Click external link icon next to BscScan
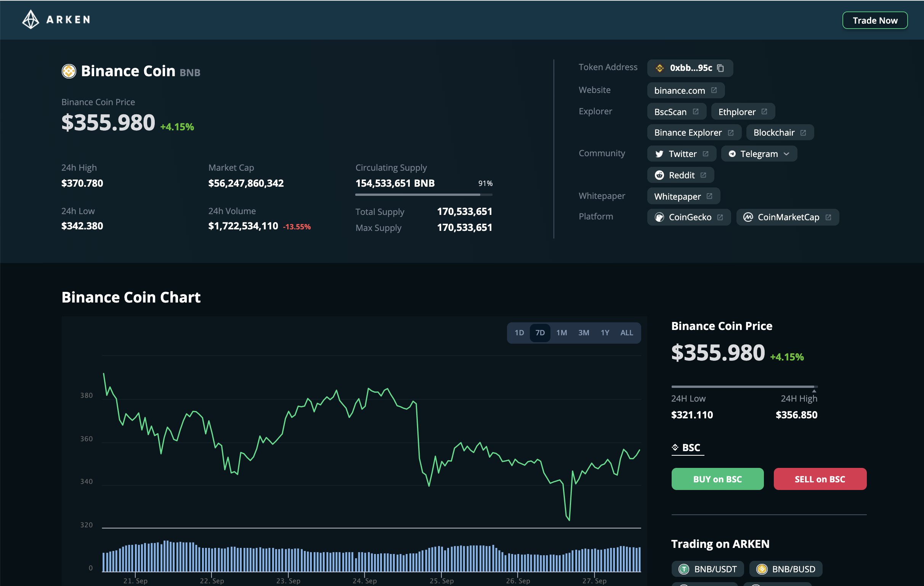 coord(696,112)
